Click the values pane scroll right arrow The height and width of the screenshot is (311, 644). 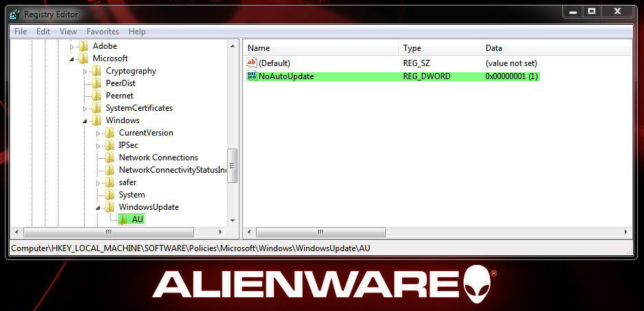626,232
